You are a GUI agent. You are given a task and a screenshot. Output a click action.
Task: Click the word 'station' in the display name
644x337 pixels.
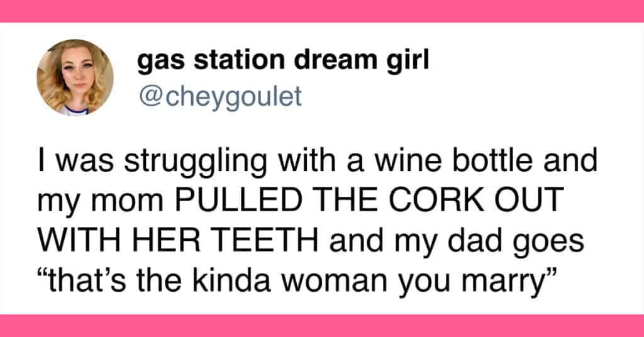(239, 60)
